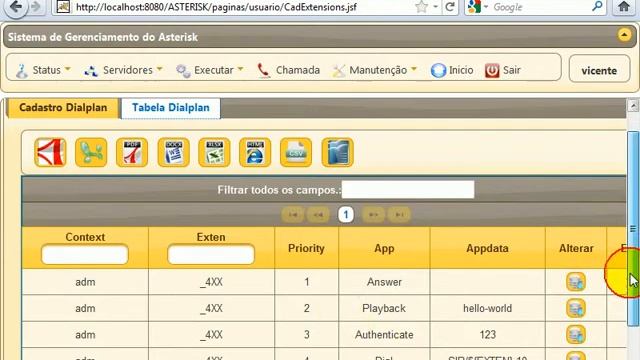Click the Context column filter box

pyautogui.click(x=85, y=255)
